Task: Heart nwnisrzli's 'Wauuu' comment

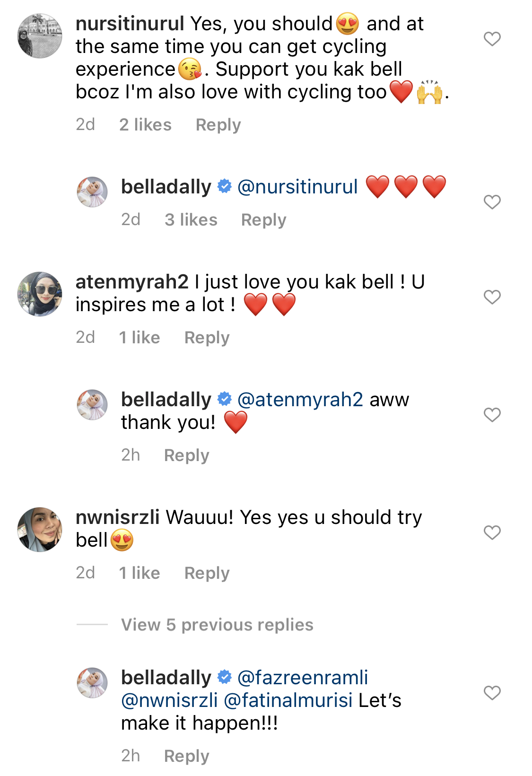Action: point(492,532)
